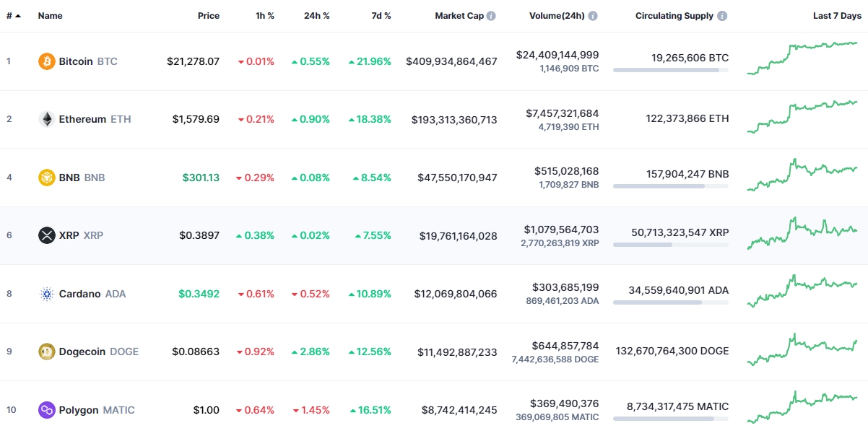View Ethereum 7-day price sparkline chart
Screen dimensions: 868x436
pos(802,116)
